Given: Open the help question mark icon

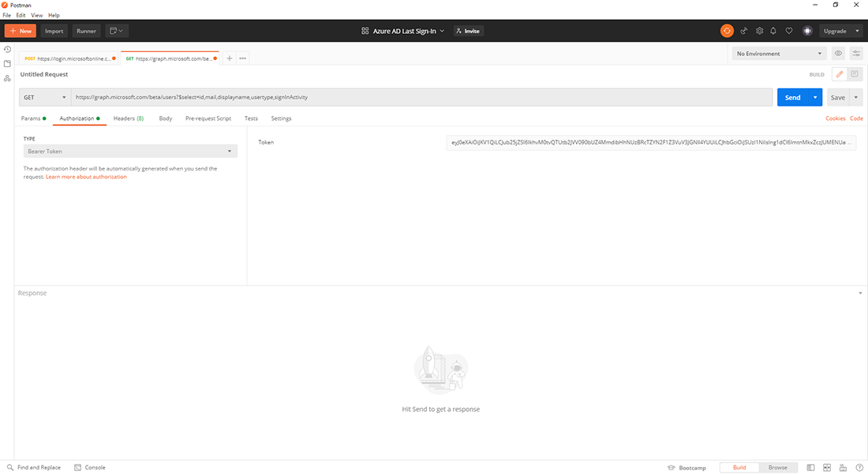Looking at the screenshot, I should [859, 468].
